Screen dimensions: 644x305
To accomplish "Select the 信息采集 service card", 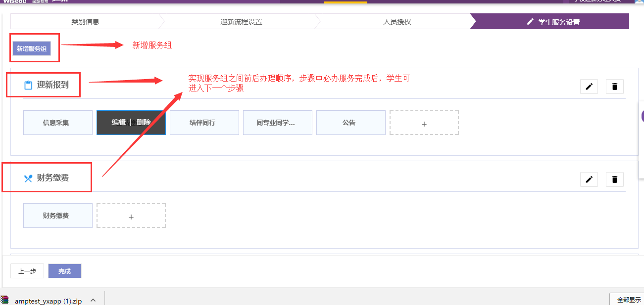I will tap(58, 123).
